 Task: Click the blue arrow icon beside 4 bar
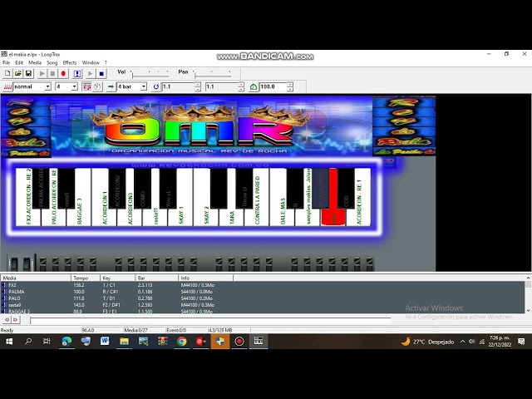[x=111, y=86]
